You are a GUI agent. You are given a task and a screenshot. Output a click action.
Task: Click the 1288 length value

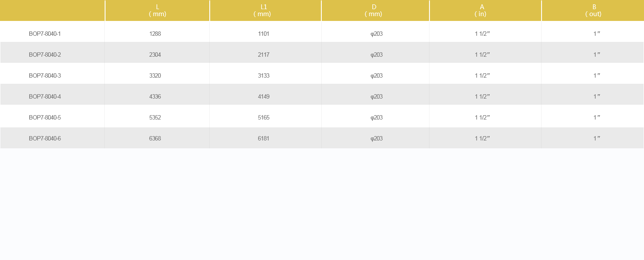pos(155,34)
